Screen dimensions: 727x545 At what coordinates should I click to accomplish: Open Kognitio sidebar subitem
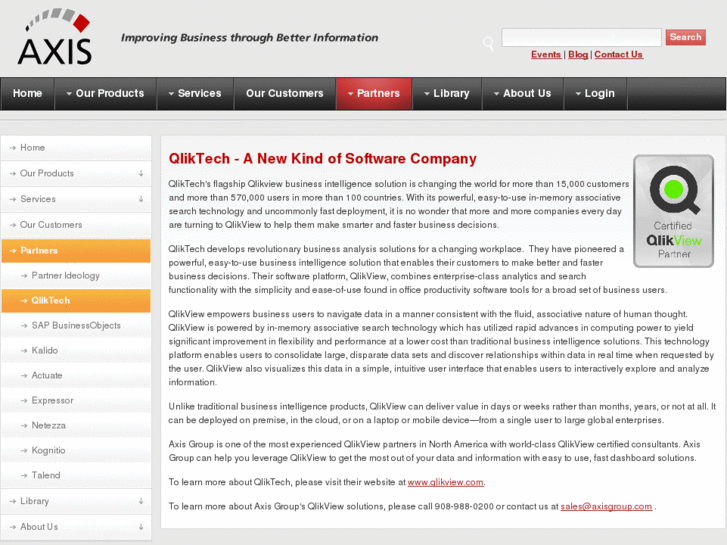(x=76, y=450)
